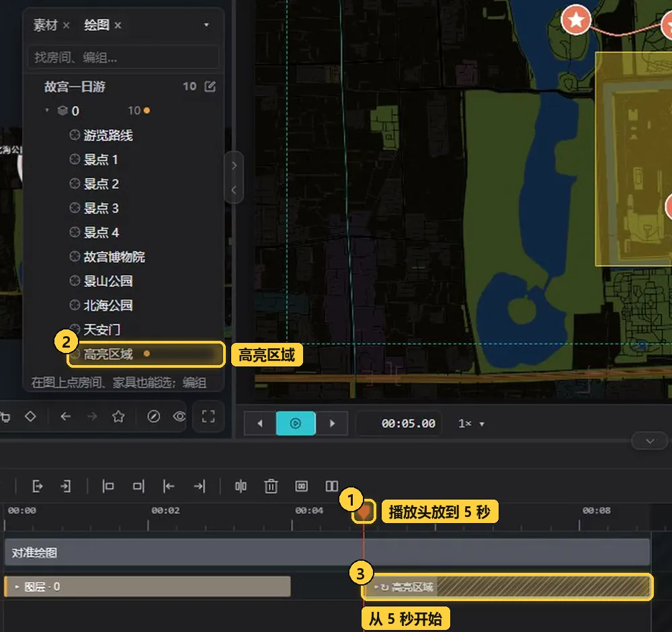Click the layer stack icon beside 0
Image resolution: width=672 pixels, height=632 pixels.
[62, 111]
